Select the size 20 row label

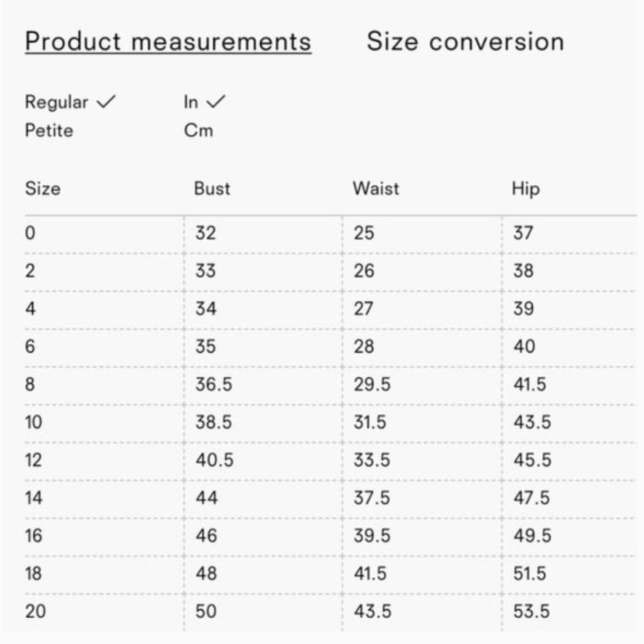[35, 611]
